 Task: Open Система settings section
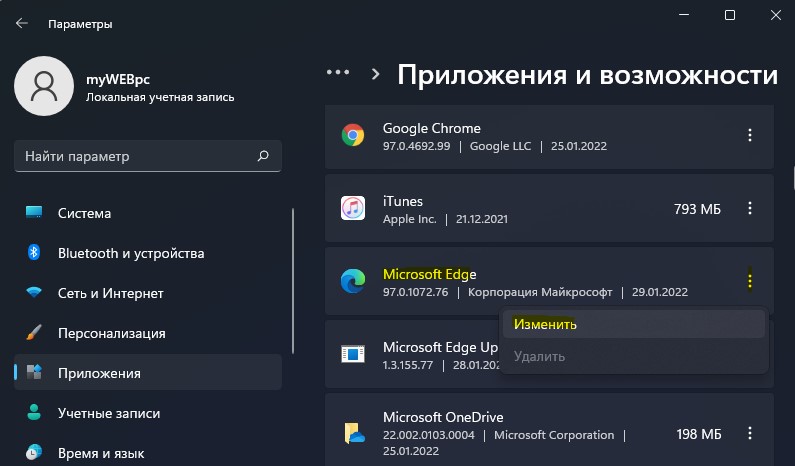(148, 213)
